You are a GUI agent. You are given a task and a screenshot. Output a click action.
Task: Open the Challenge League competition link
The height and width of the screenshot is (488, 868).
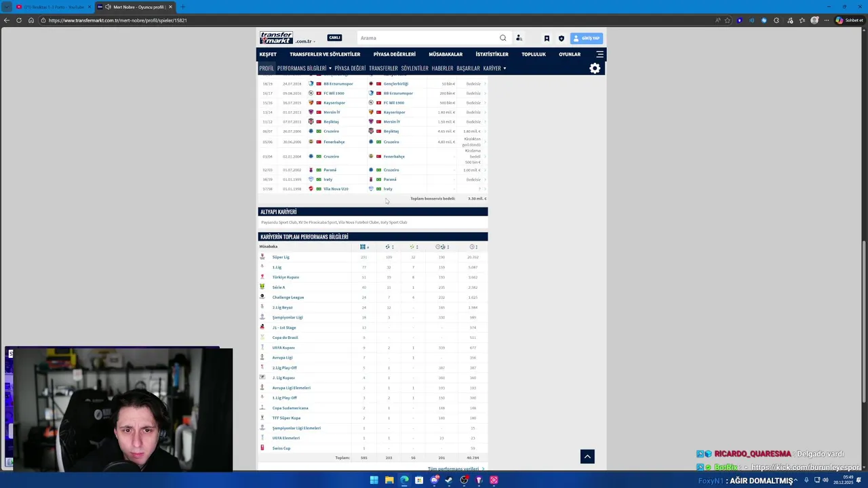(288, 298)
